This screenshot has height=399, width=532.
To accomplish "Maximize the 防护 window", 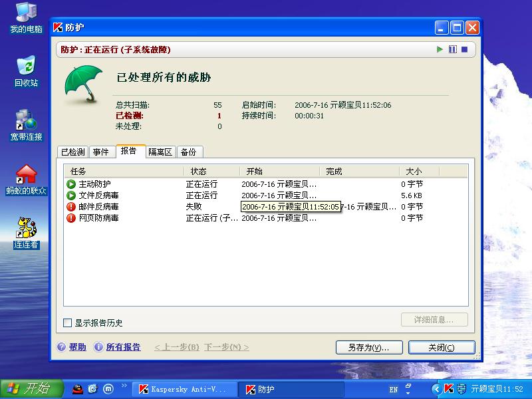I will click(457, 28).
